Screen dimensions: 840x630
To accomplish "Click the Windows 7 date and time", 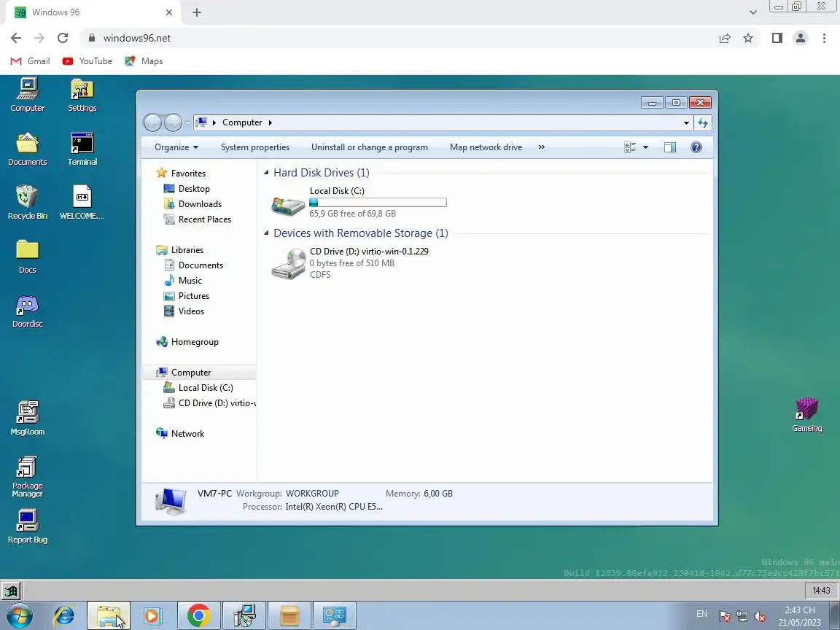I will [x=800, y=616].
